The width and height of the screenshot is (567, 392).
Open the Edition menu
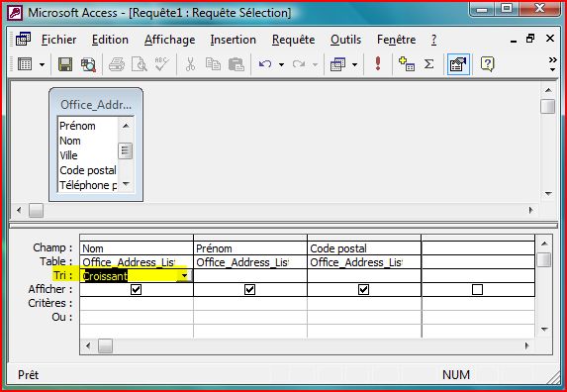(x=110, y=40)
